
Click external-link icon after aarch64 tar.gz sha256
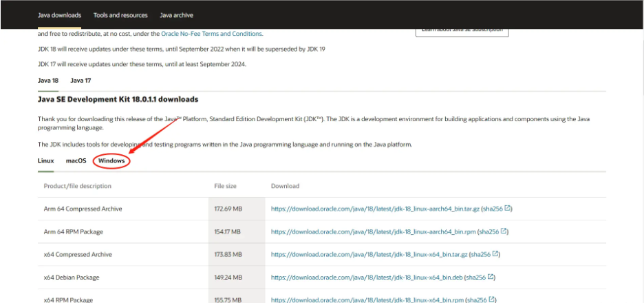(508, 209)
